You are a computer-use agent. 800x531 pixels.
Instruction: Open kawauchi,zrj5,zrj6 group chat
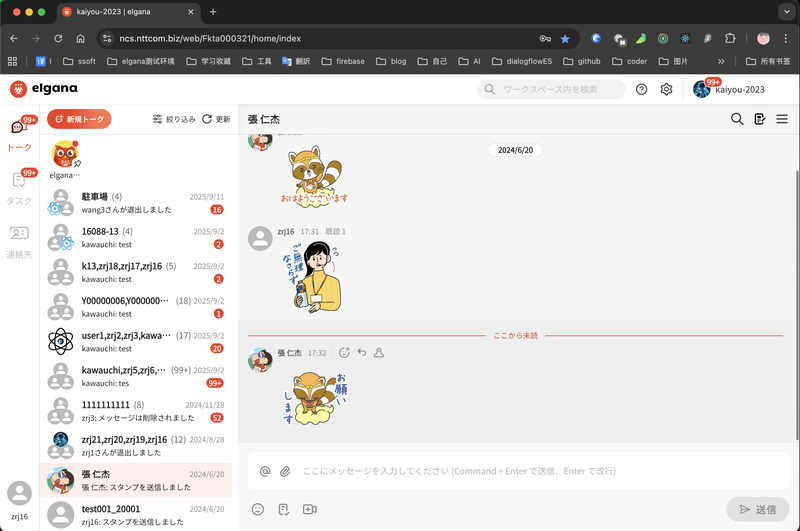pyautogui.click(x=136, y=376)
